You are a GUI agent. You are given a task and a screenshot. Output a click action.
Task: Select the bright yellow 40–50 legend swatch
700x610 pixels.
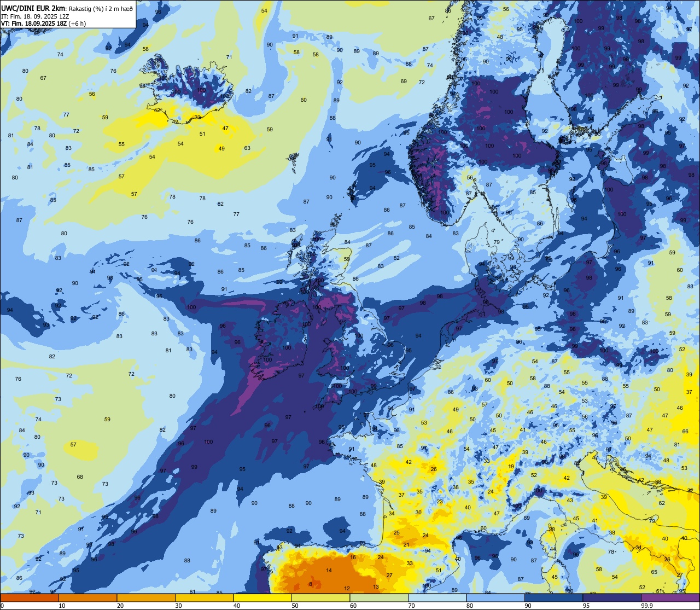coord(262,597)
